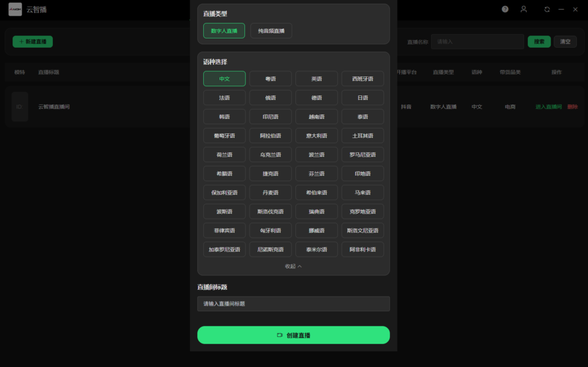Click 删除 for the 云智播直播间 row
This screenshot has width=588, height=367.
[x=572, y=107]
